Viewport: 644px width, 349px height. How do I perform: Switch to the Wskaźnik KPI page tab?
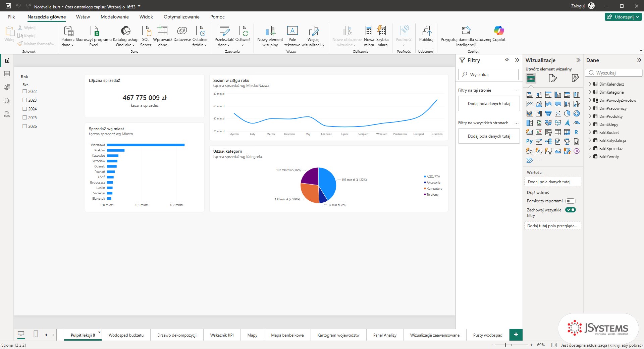[x=222, y=335]
